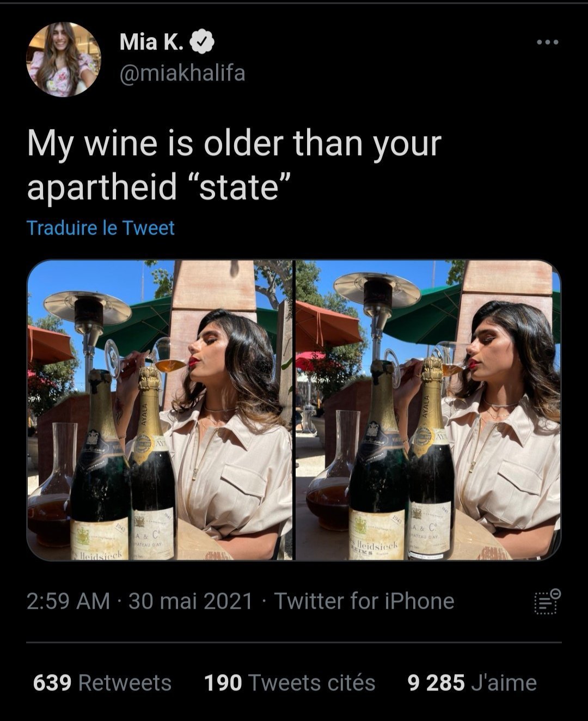The image size is (588, 721).
Task: Open the profile avatar picture
Action: (x=64, y=59)
